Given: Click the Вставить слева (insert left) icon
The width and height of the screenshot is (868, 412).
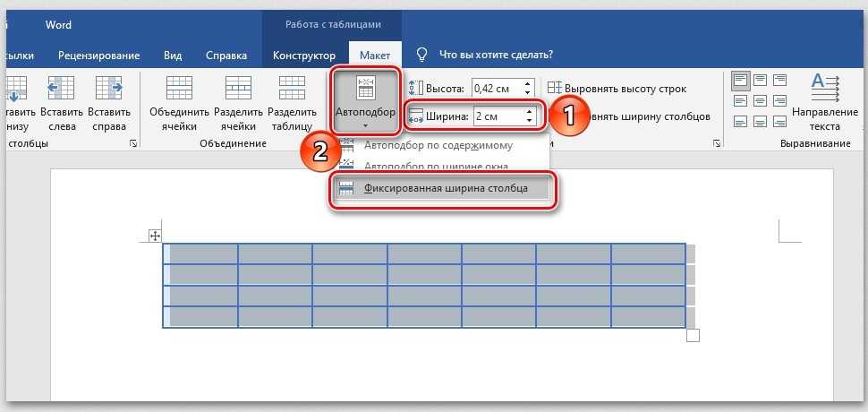Looking at the screenshot, I should point(62,89).
